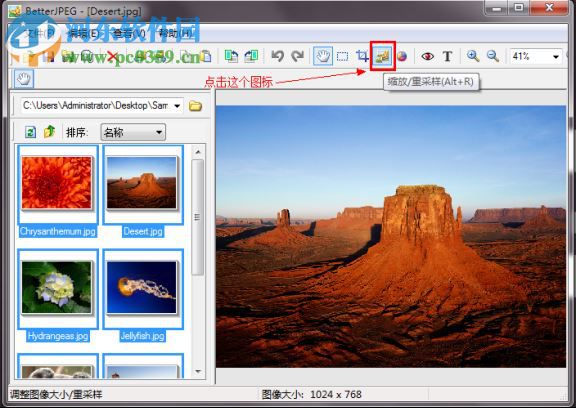Go up one folder level
The width and height of the screenshot is (576, 408).
tap(49, 131)
